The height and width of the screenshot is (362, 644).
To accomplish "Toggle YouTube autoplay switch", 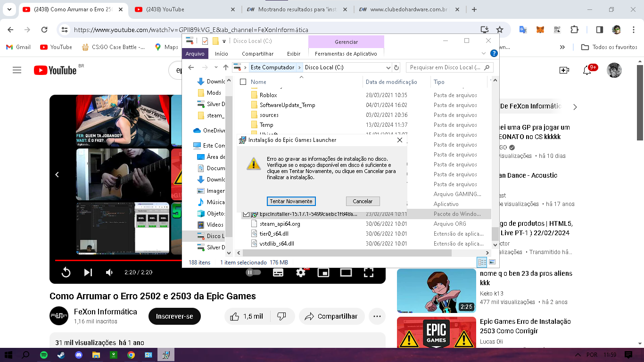I will (253, 272).
